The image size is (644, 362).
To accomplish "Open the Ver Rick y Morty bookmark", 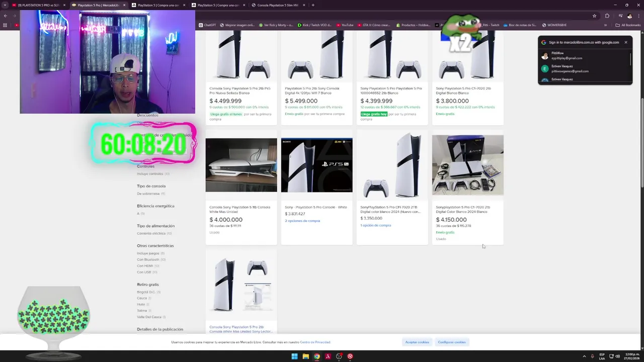I will (276, 25).
